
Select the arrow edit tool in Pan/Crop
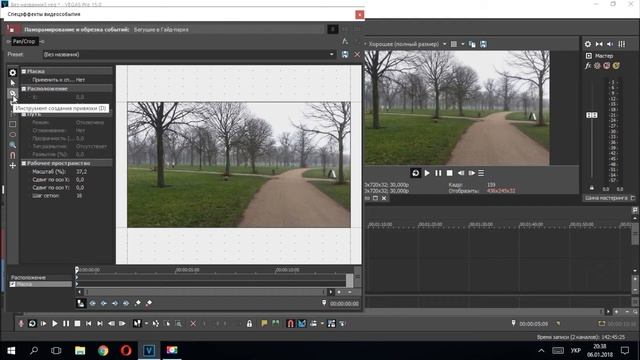click(13, 83)
